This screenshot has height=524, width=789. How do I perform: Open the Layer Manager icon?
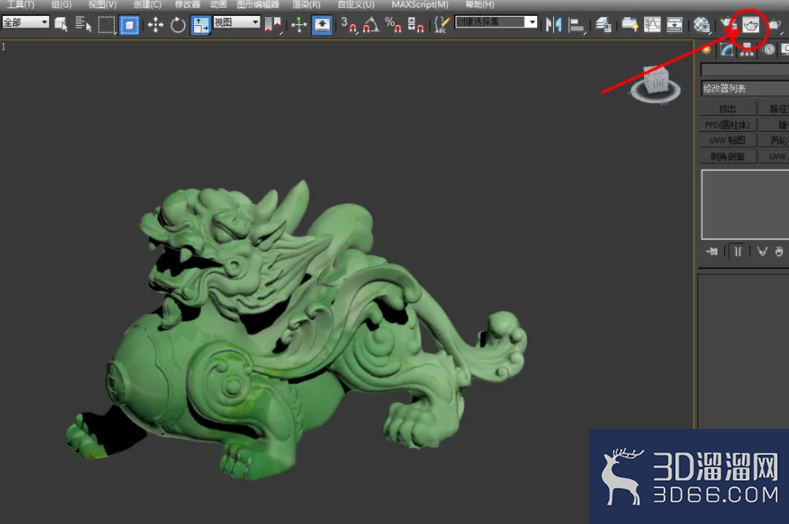pyautogui.click(x=603, y=24)
